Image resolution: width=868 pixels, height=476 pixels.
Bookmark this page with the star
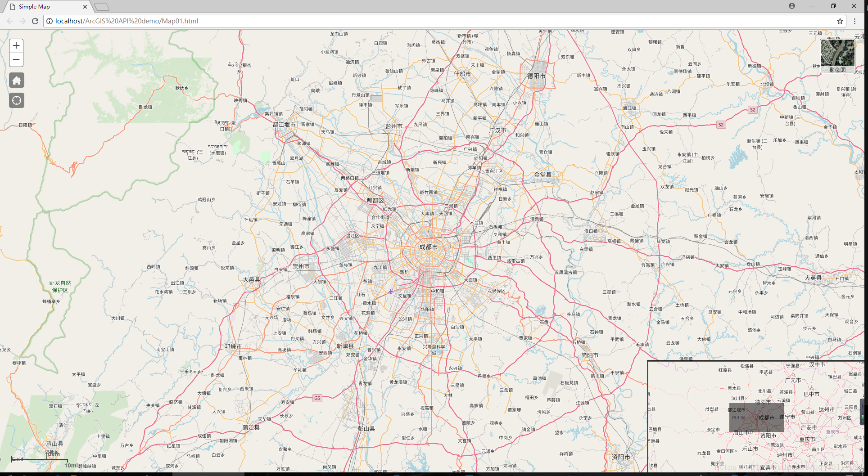point(840,21)
